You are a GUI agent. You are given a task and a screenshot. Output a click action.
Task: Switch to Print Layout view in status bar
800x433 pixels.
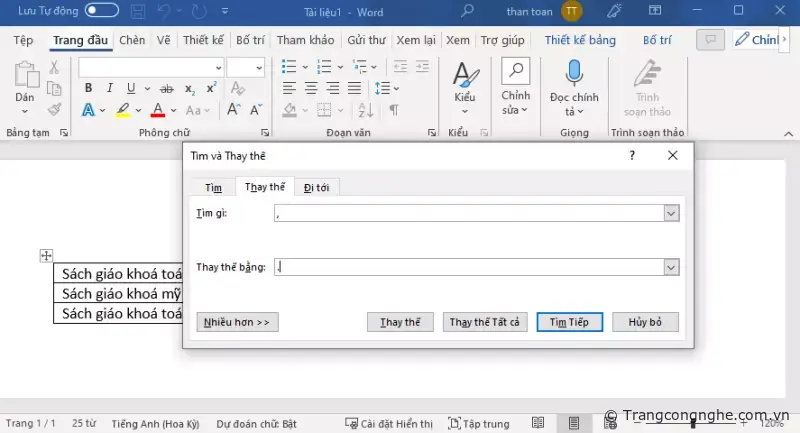pos(573,424)
